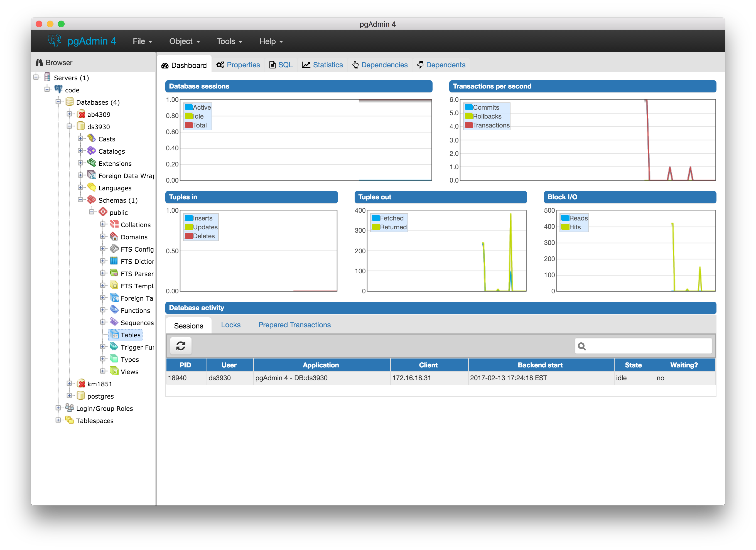Collapse the Databases node
This screenshot has width=756, height=550.
click(58, 102)
